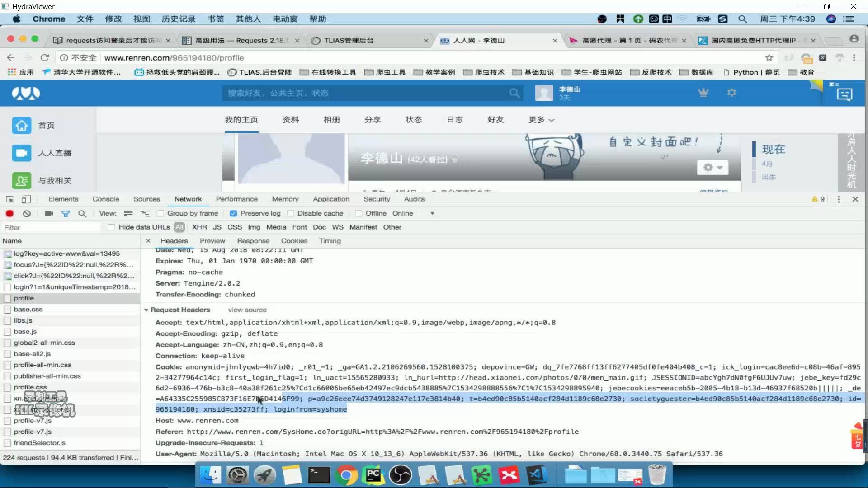The width and height of the screenshot is (868, 488).
Task: Click the filter icon in Network panel
Action: 66,213
